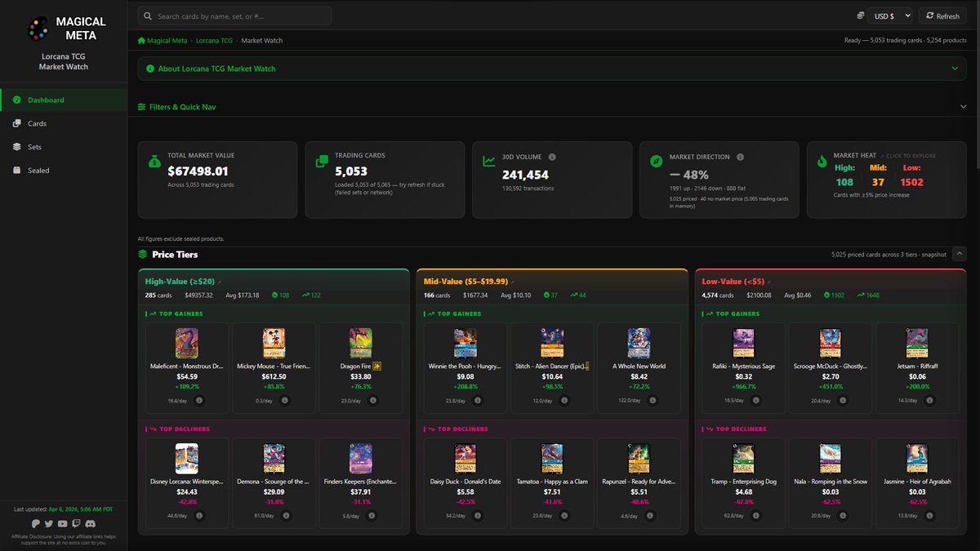This screenshot has width=980, height=551.
Task: Open info icon on Tramp - Enterprising Dog card
Action: click(756, 516)
